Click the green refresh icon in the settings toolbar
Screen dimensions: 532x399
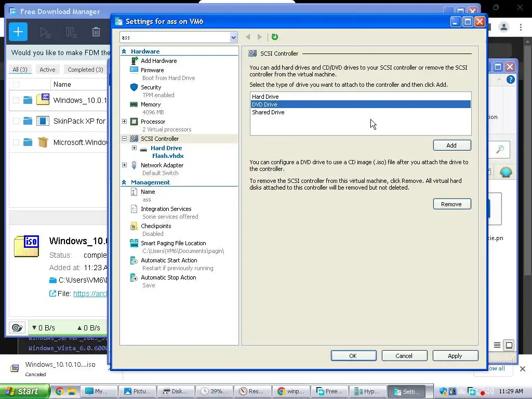pyautogui.click(x=275, y=37)
